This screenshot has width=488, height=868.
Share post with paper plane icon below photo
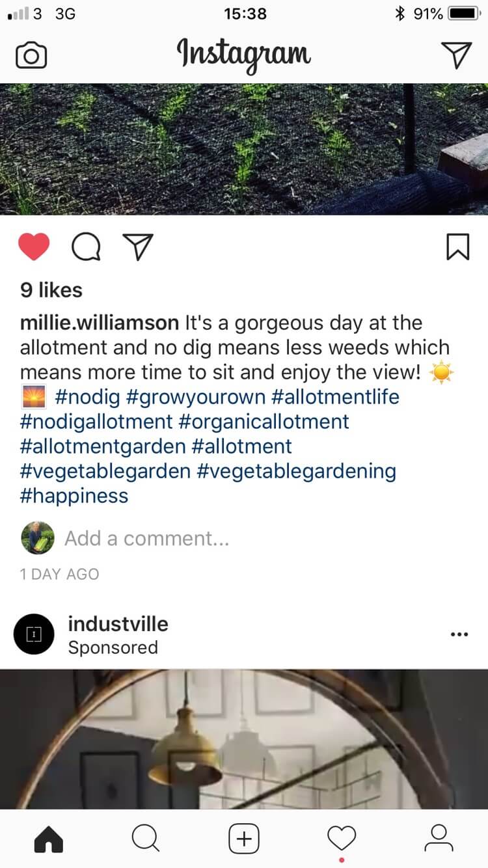pos(138,247)
